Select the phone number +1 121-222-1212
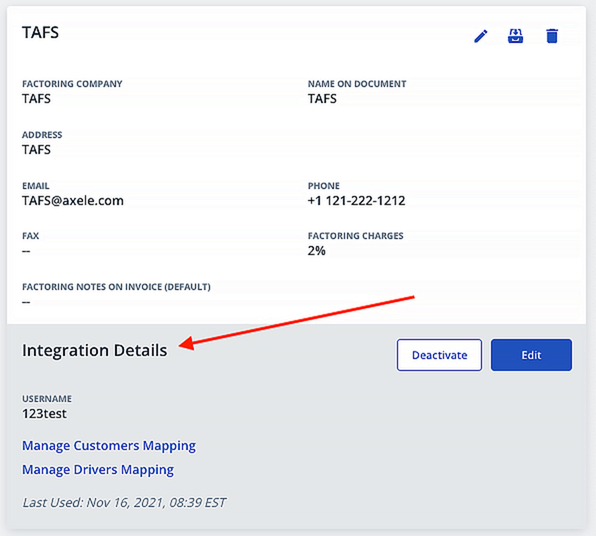The height and width of the screenshot is (536, 596). coord(357,201)
